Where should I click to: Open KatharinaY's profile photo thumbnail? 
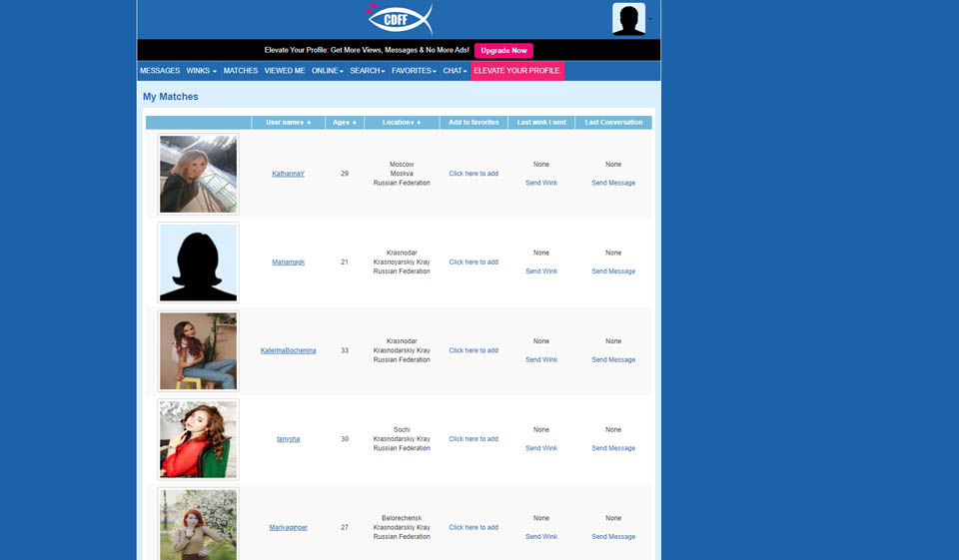198,175
